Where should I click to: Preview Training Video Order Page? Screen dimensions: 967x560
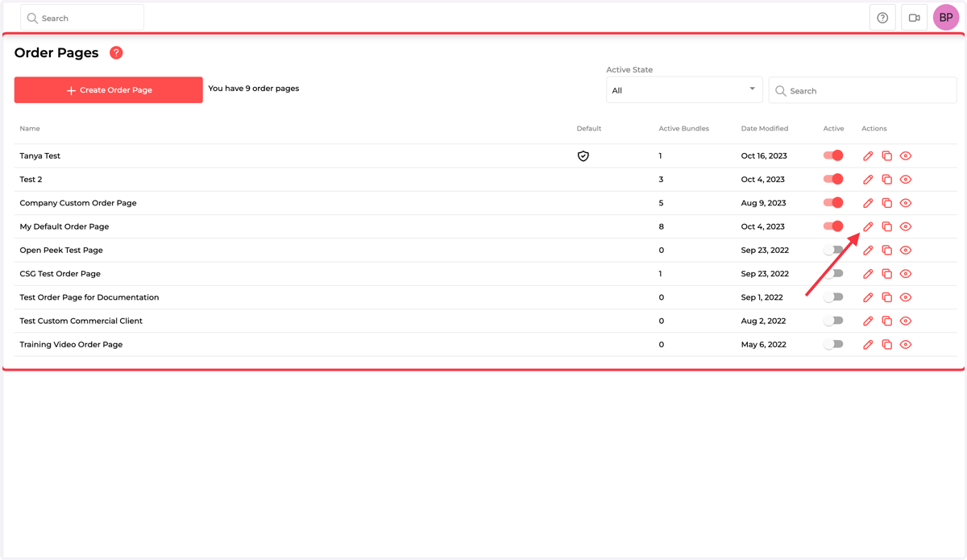[906, 345]
